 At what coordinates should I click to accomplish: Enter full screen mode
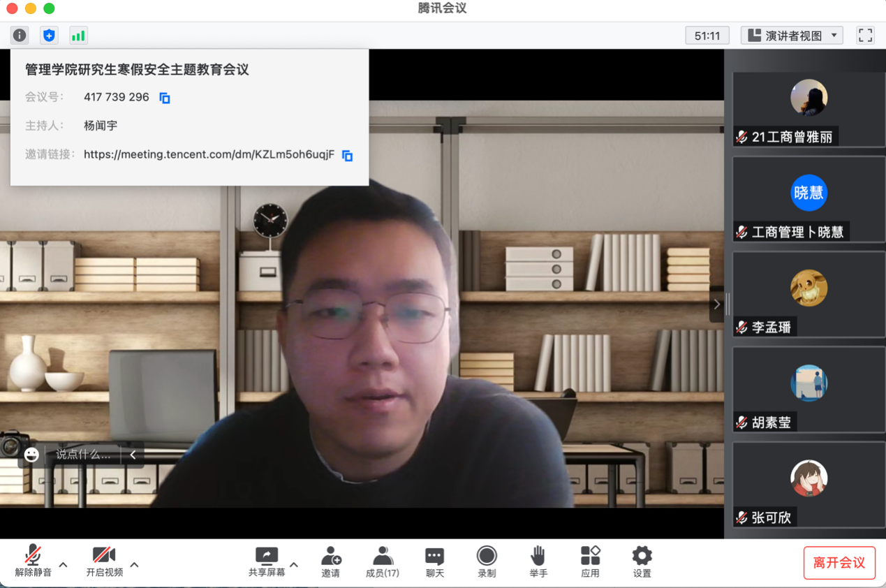(865, 36)
